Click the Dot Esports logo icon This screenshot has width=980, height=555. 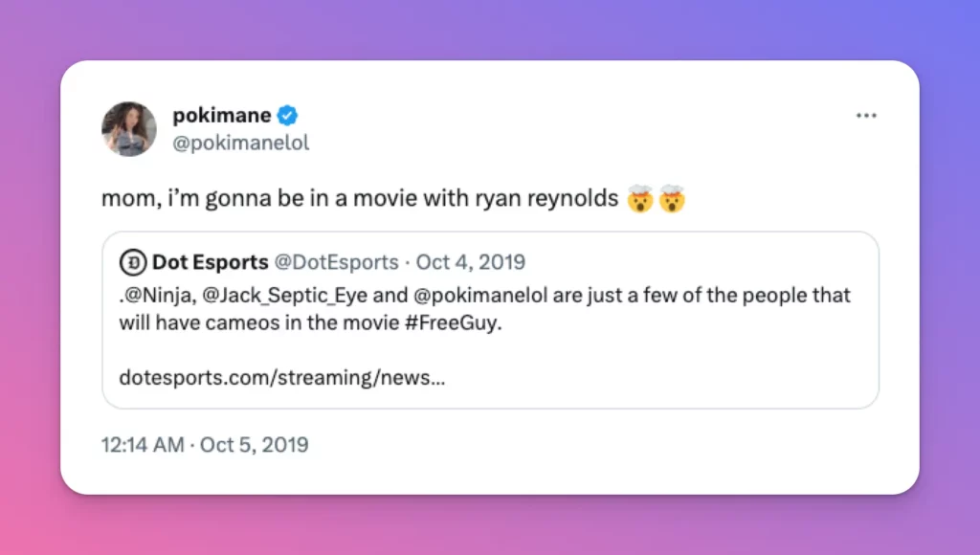(x=132, y=262)
